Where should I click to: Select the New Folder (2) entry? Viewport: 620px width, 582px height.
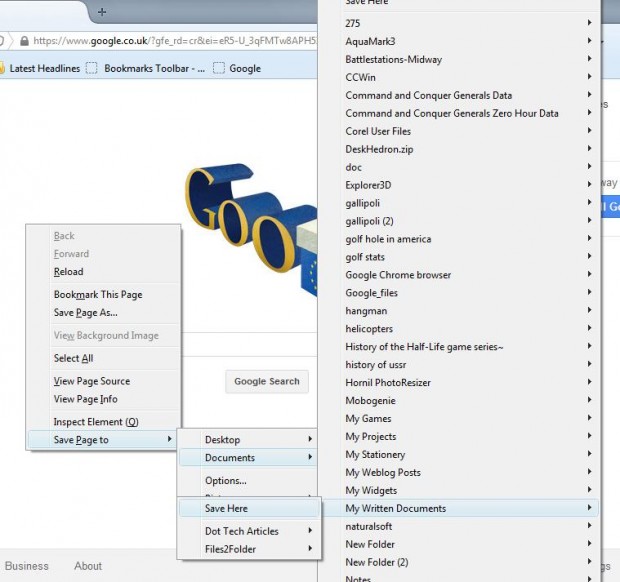click(459, 562)
